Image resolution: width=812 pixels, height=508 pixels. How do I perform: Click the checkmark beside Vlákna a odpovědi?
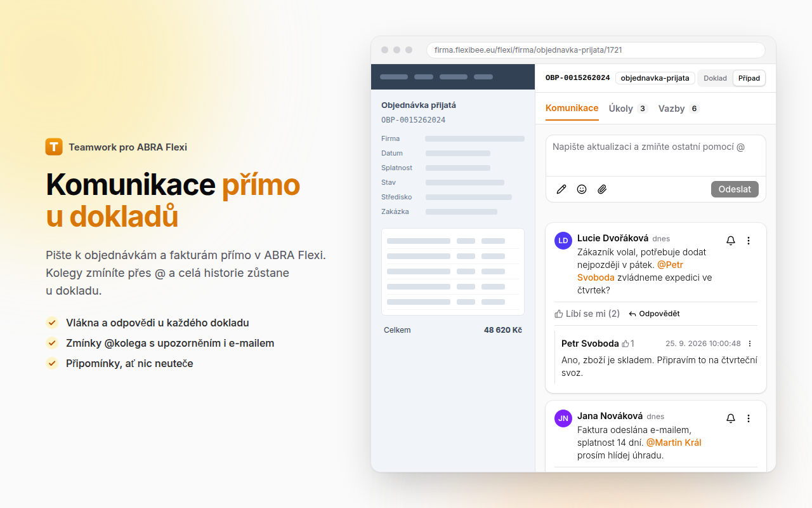52,323
